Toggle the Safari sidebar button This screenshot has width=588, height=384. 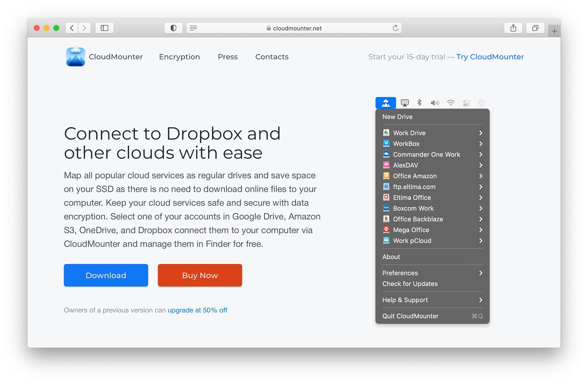(104, 28)
